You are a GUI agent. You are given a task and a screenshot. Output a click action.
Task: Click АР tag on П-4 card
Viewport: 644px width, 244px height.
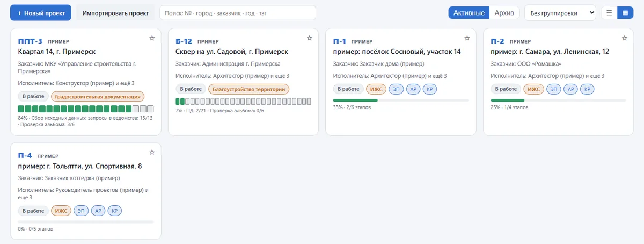pos(99,211)
